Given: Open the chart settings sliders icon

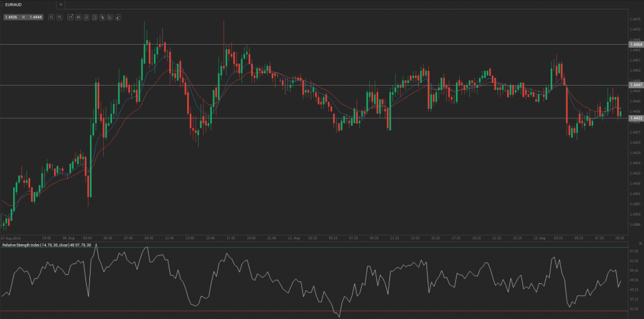Looking at the screenshot, I should pos(86,17).
